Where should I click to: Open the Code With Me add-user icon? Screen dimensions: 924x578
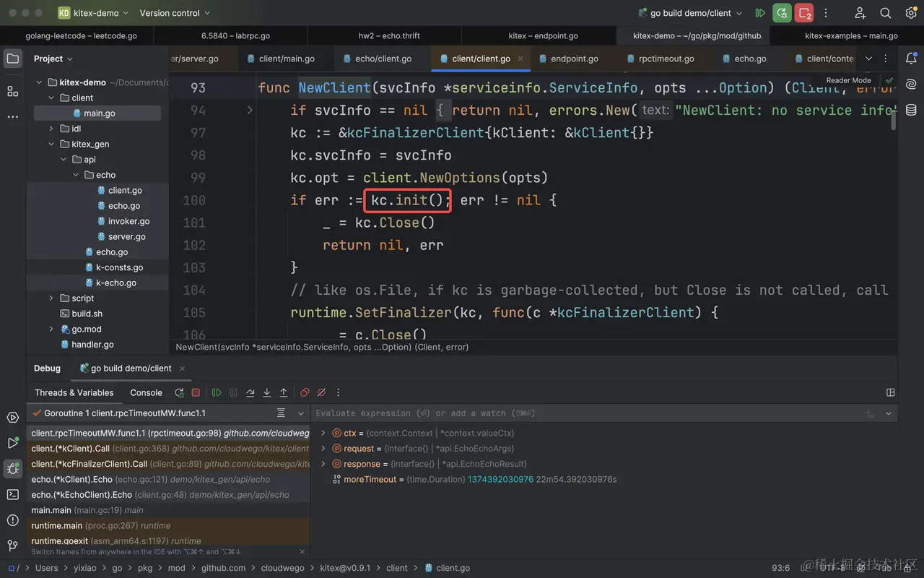click(x=860, y=13)
